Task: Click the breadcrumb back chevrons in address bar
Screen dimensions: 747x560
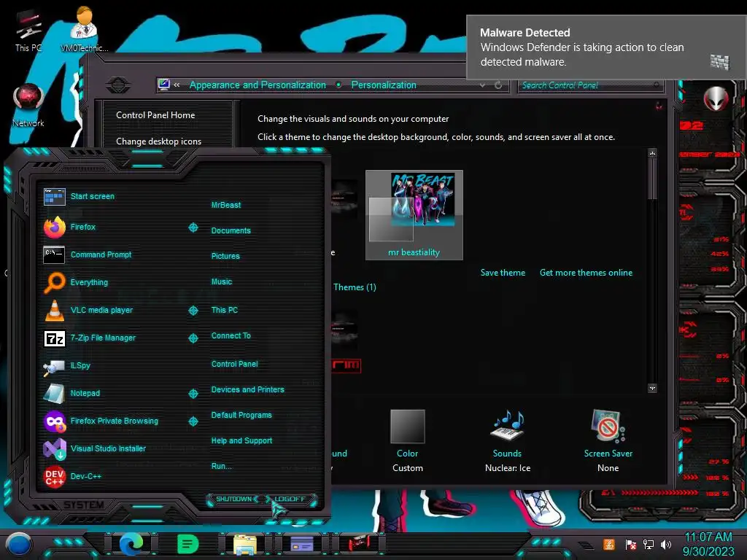Action: pyautogui.click(x=177, y=85)
